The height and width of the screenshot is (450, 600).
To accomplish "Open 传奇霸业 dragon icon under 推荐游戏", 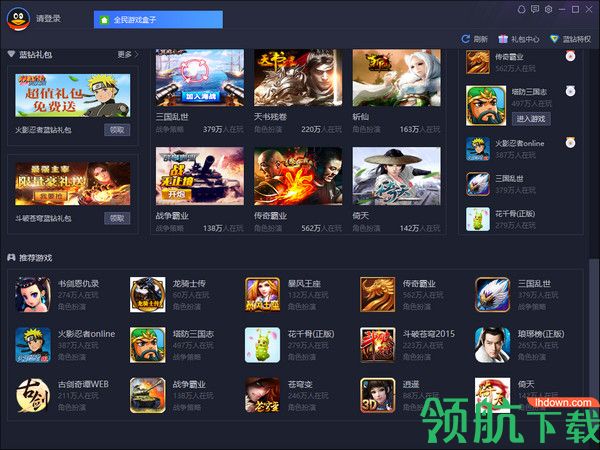I will pyautogui.click(x=377, y=295).
